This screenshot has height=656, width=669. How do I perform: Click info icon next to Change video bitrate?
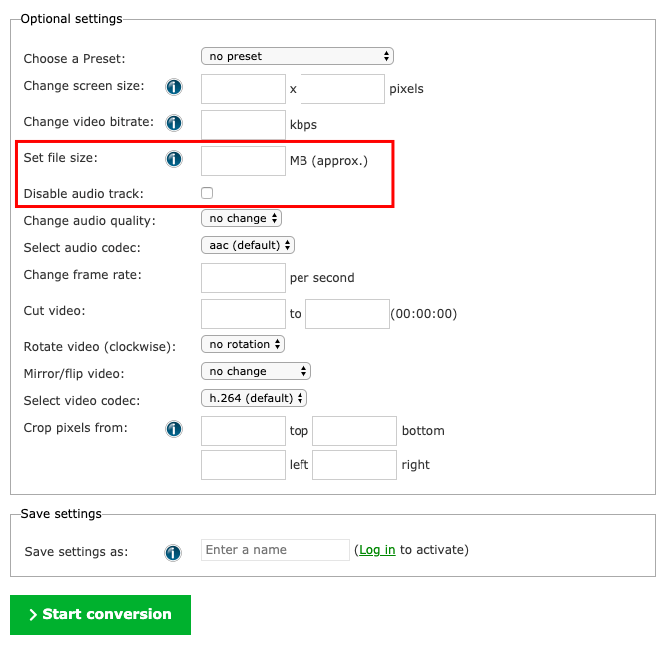[x=174, y=124]
